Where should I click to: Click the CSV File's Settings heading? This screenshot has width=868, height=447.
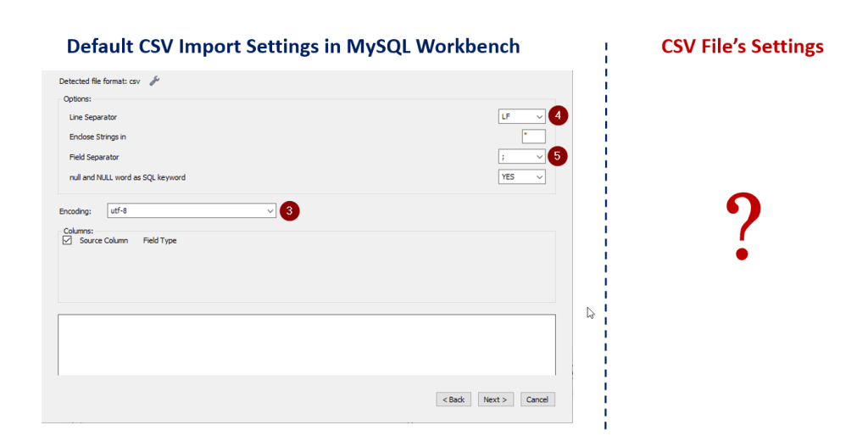click(x=742, y=46)
